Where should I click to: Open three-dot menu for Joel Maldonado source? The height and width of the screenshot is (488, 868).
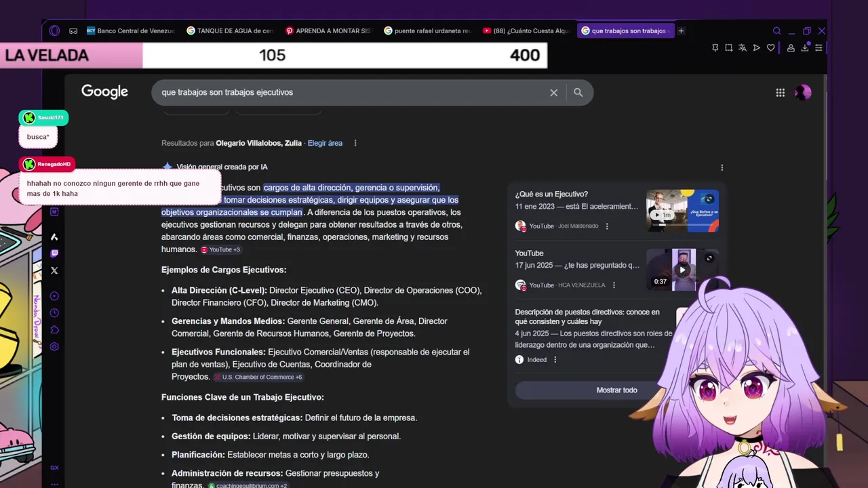pos(607,226)
